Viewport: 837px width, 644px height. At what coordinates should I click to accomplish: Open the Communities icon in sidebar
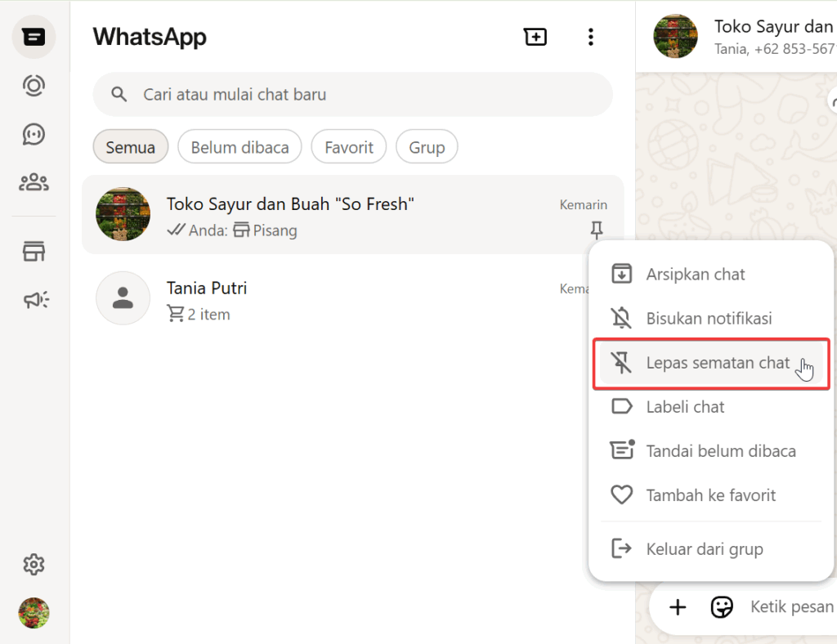(x=34, y=182)
